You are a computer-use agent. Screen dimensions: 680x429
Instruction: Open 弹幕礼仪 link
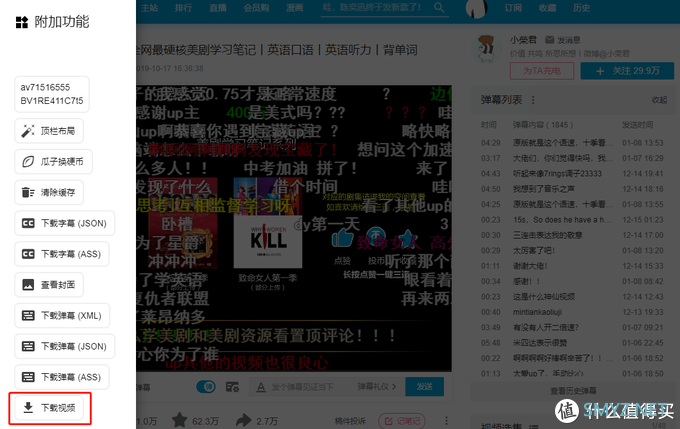click(x=377, y=386)
